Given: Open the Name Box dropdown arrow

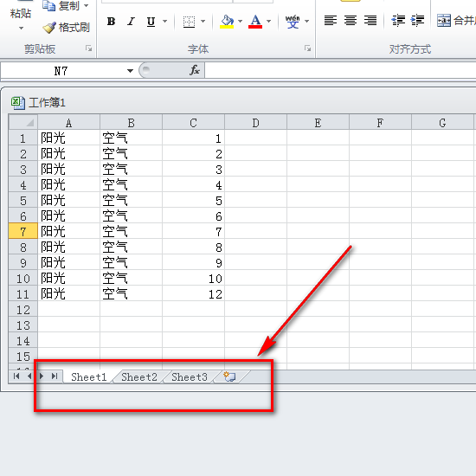Looking at the screenshot, I should (130, 71).
